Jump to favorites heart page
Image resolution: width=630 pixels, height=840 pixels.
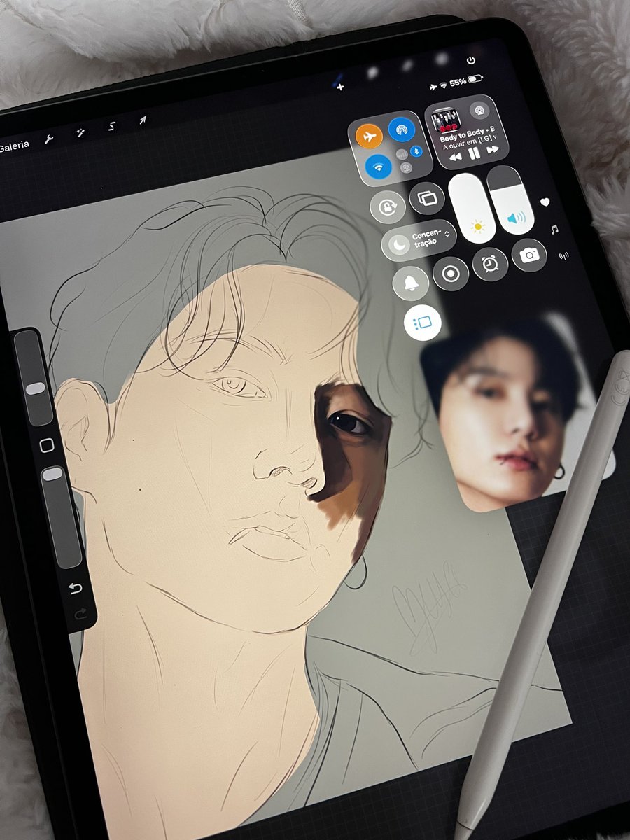[x=545, y=202]
